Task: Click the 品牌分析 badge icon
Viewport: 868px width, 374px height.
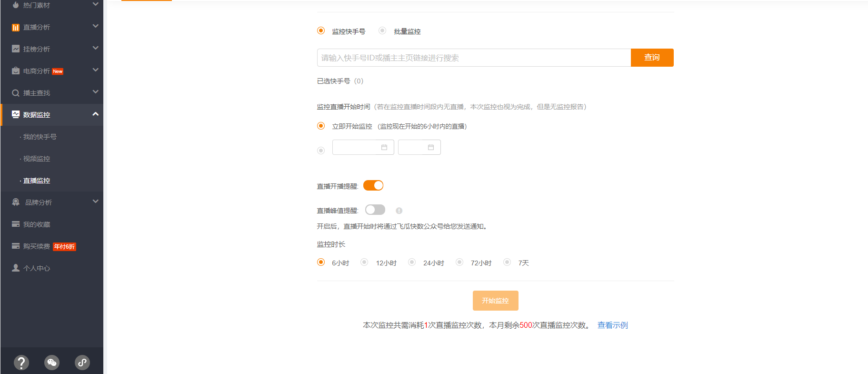Action: coord(16,202)
